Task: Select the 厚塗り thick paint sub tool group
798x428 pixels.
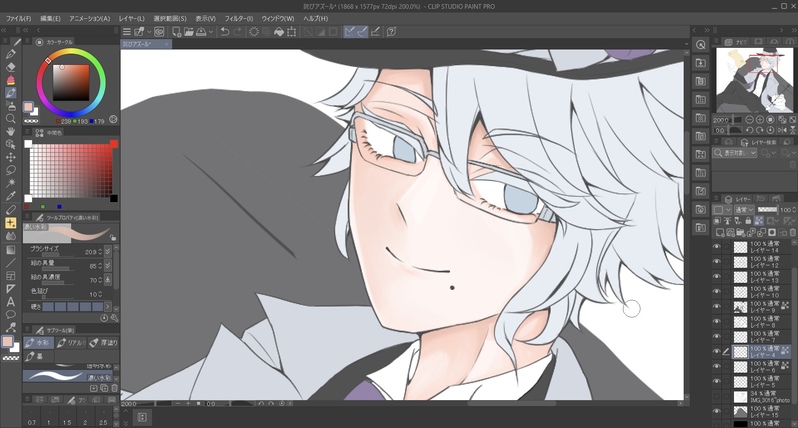Action: (x=103, y=343)
